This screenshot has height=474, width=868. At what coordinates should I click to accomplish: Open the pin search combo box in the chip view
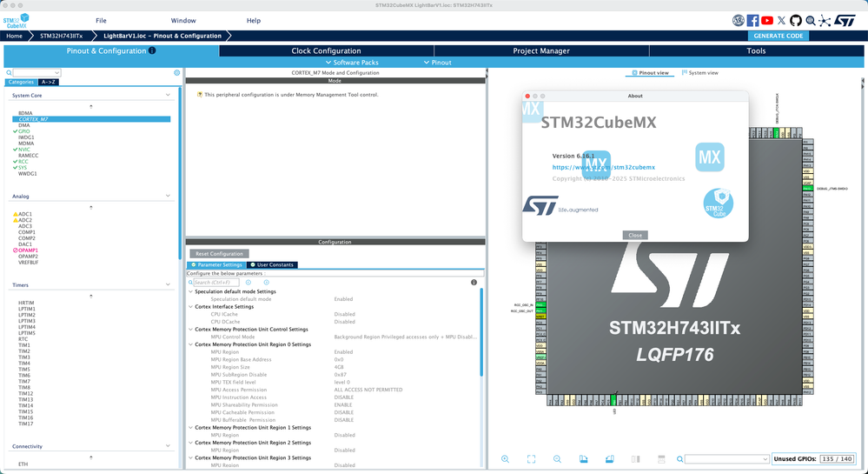727,459
